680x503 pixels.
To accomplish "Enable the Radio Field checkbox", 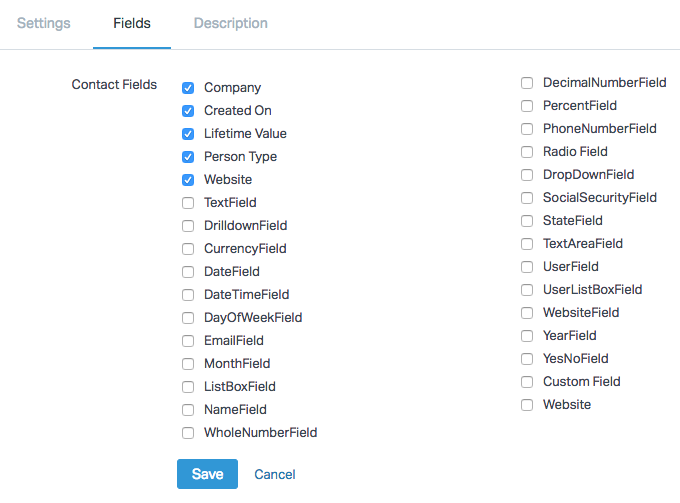I will tap(527, 152).
